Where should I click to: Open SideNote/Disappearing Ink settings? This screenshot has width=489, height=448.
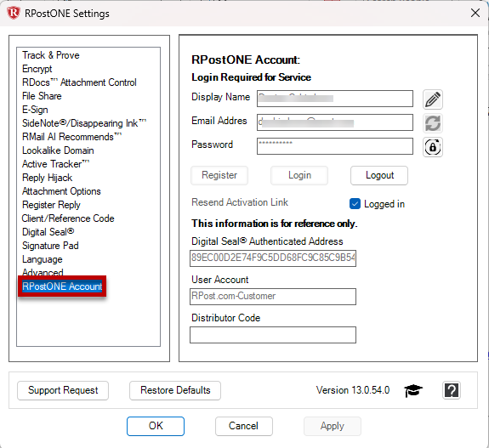84,123
